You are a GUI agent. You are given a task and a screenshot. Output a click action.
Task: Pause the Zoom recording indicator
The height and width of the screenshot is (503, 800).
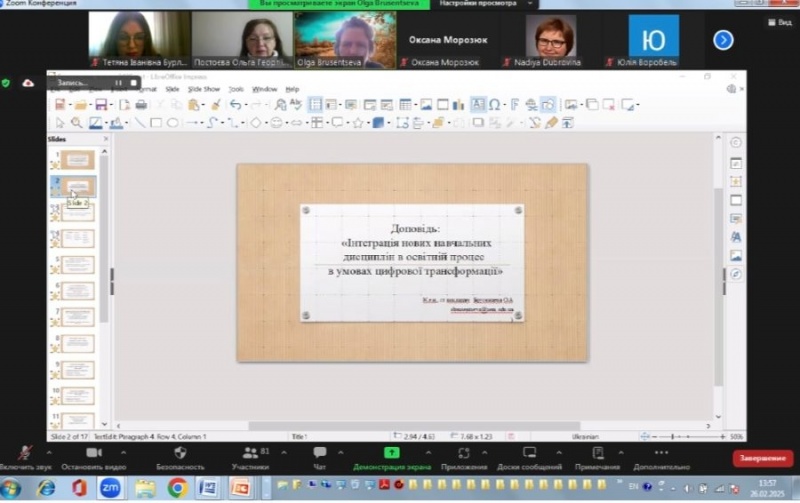(x=118, y=82)
